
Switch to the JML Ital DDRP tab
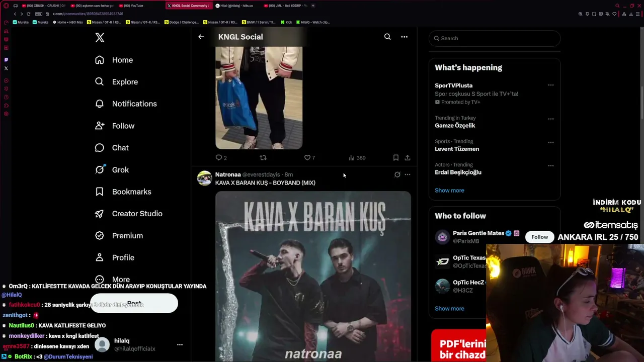[x=285, y=6]
